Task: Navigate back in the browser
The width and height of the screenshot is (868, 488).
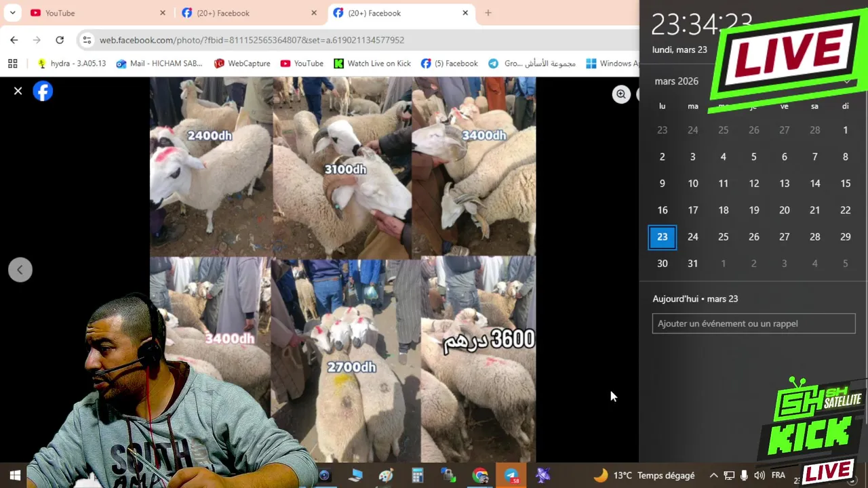Action: [x=14, y=40]
